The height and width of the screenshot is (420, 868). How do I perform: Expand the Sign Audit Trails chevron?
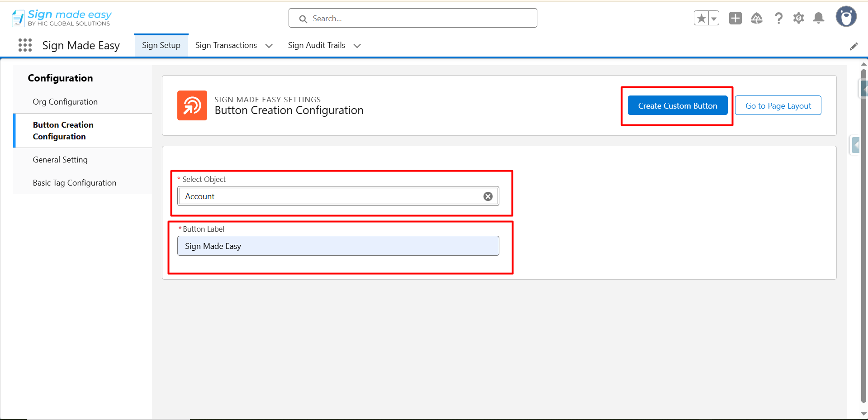pyautogui.click(x=357, y=46)
